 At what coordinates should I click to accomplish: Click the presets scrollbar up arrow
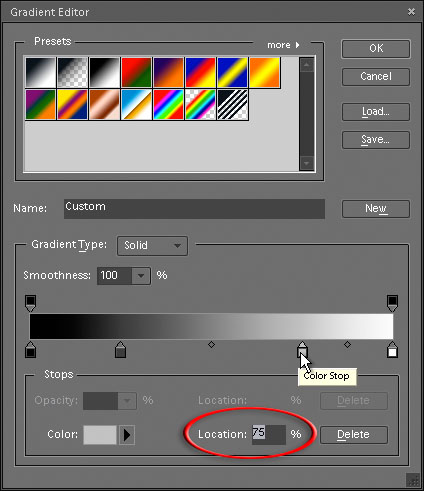(x=306, y=65)
